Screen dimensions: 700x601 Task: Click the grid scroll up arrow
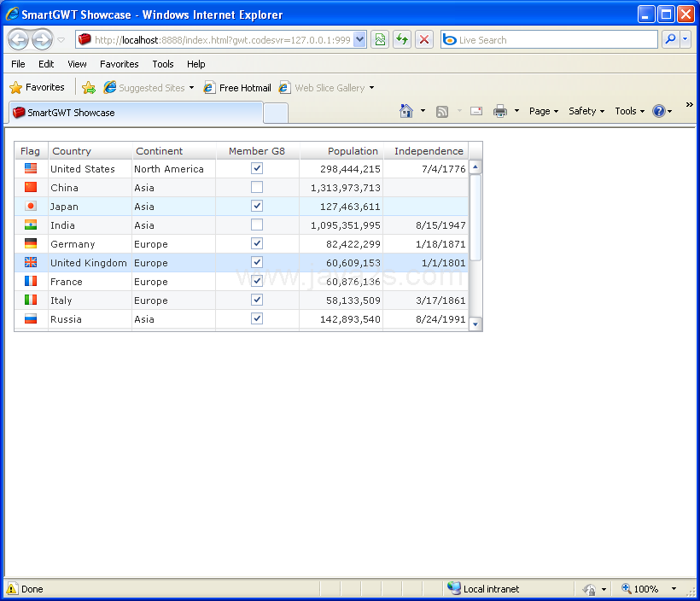(475, 167)
